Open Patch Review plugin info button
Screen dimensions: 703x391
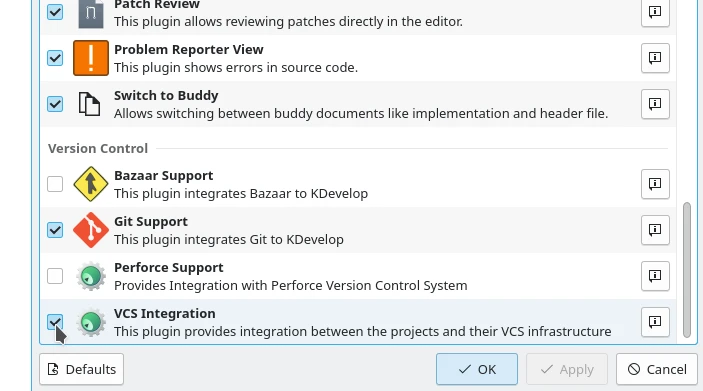click(655, 12)
